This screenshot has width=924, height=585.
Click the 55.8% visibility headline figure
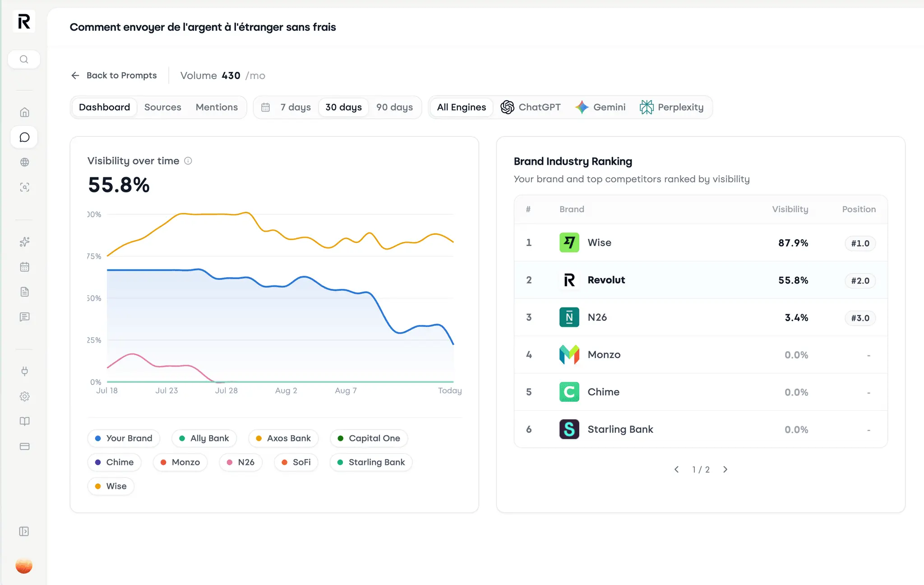coord(119,185)
